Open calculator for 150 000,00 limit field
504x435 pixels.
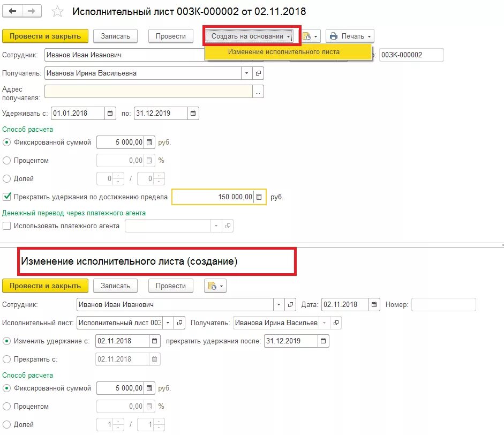[x=259, y=197]
